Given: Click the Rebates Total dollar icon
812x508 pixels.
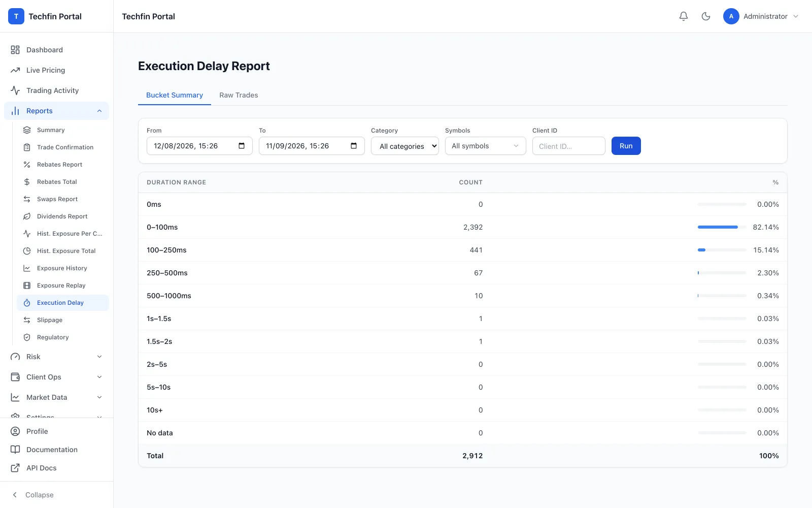Looking at the screenshot, I should pos(27,182).
